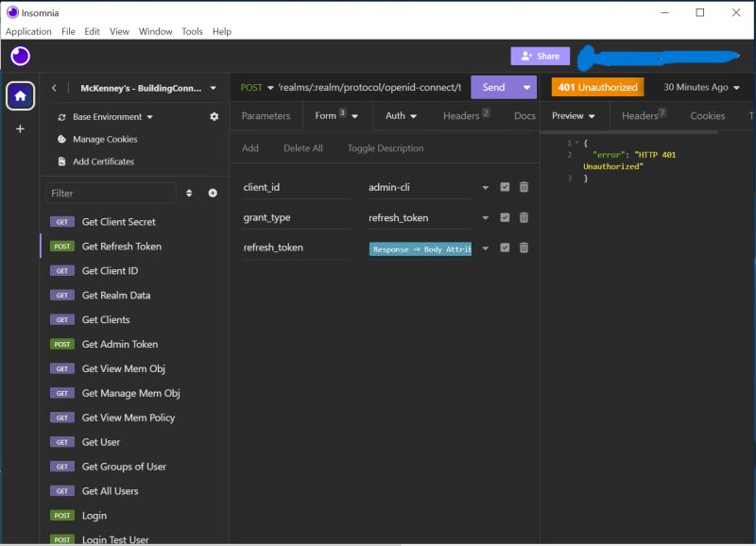Disable the refresh_token parameter checkbox

(504, 248)
